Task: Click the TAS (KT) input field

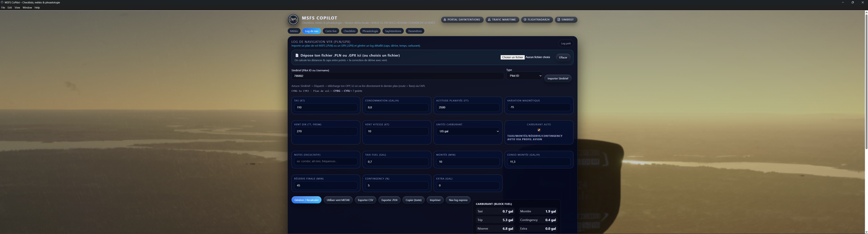Action: tap(326, 108)
